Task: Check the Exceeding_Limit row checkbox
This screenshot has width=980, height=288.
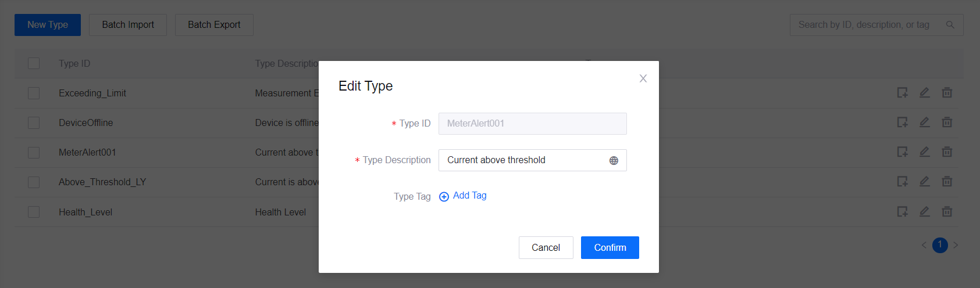Action: click(x=34, y=93)
